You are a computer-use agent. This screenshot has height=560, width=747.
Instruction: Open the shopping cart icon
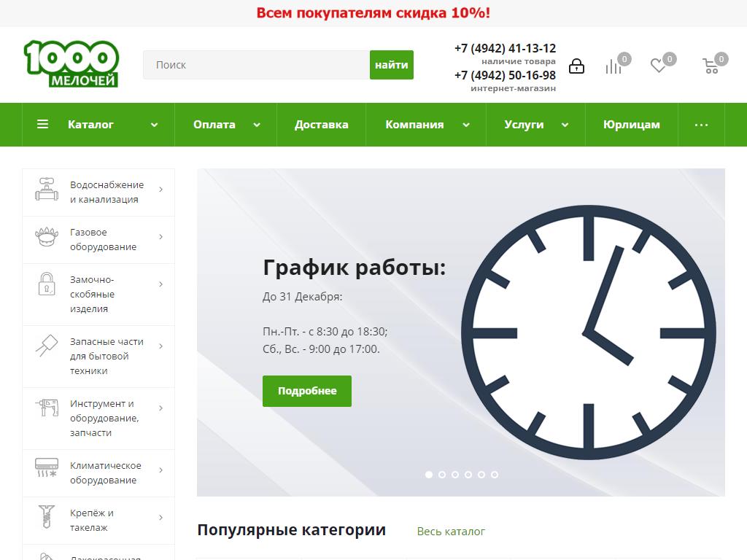click(x=710, y=66)
